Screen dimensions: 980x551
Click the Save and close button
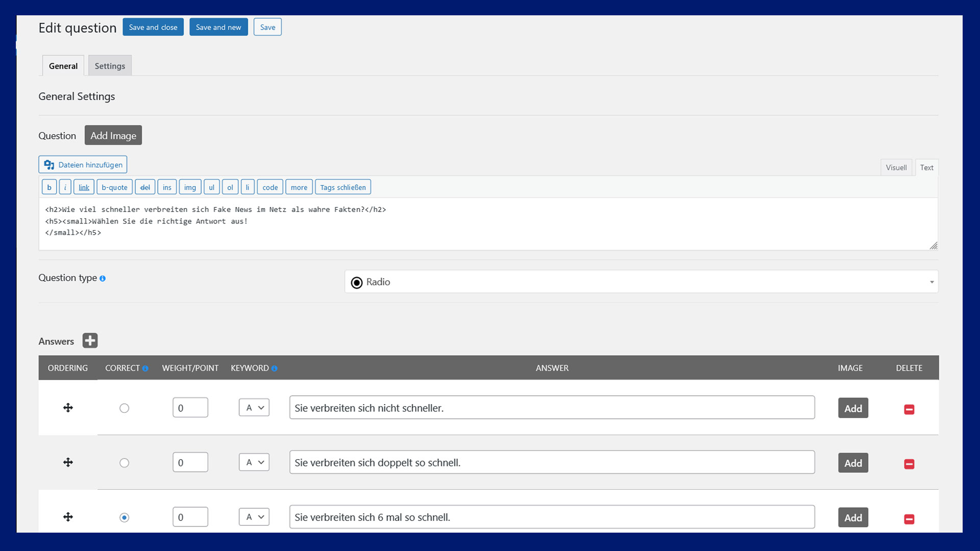point(153,27)
